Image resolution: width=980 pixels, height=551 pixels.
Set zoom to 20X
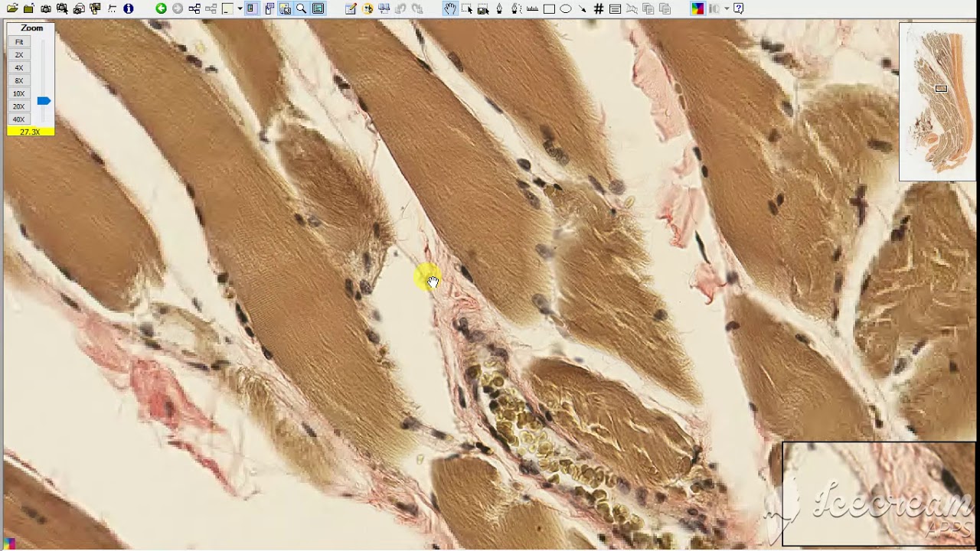(x=19, y=106)
